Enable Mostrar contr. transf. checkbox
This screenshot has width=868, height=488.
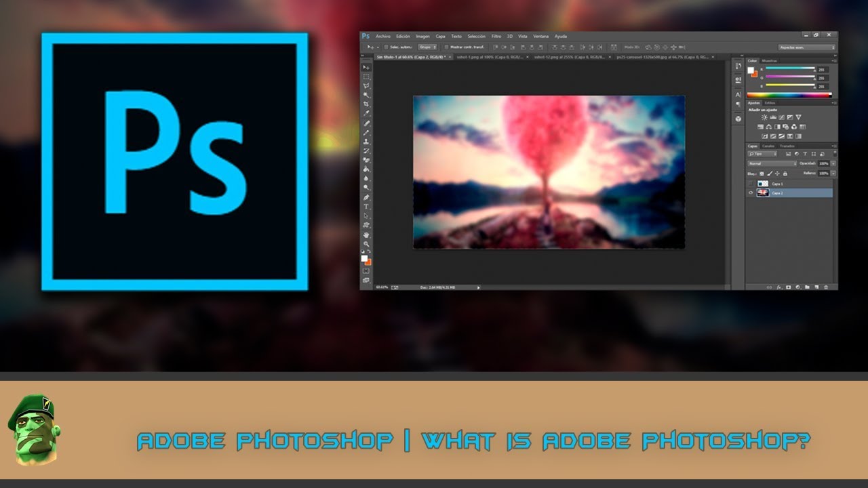[446, 47]
